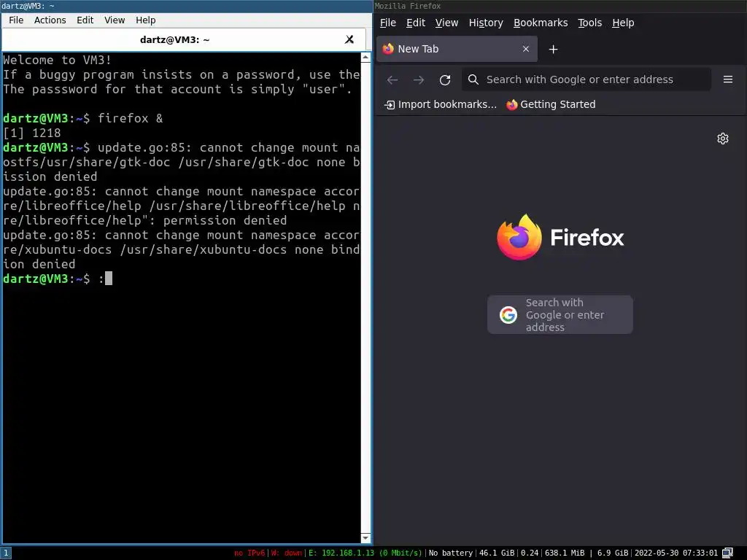The width and height of the screenshot is (747, 560).
Task: Open Firefox View menu
Action: pos(446,23)
